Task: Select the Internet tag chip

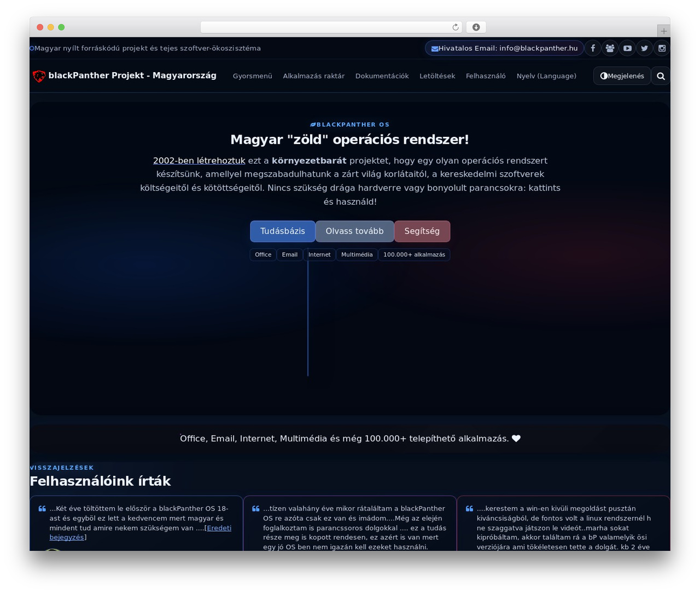Action: point(319,255)
